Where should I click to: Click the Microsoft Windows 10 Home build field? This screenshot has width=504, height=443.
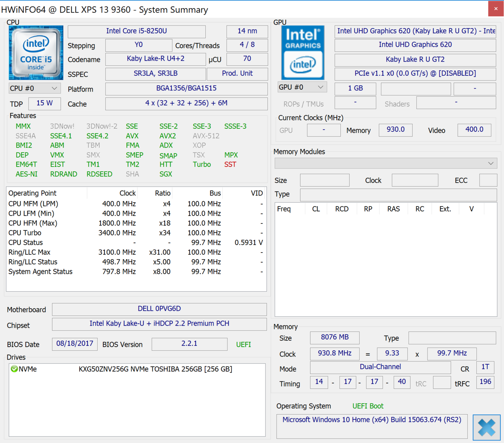[x=372, y=426]
